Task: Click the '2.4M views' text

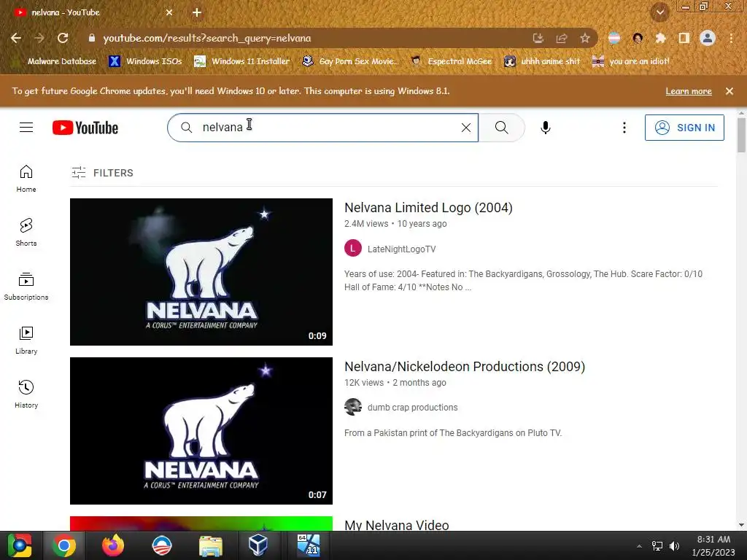Action: coord(366,224)
